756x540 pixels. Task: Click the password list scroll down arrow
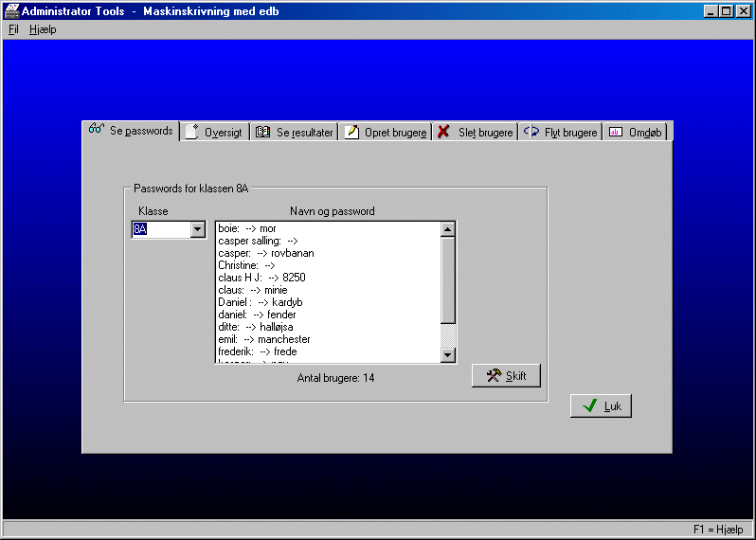448,355
